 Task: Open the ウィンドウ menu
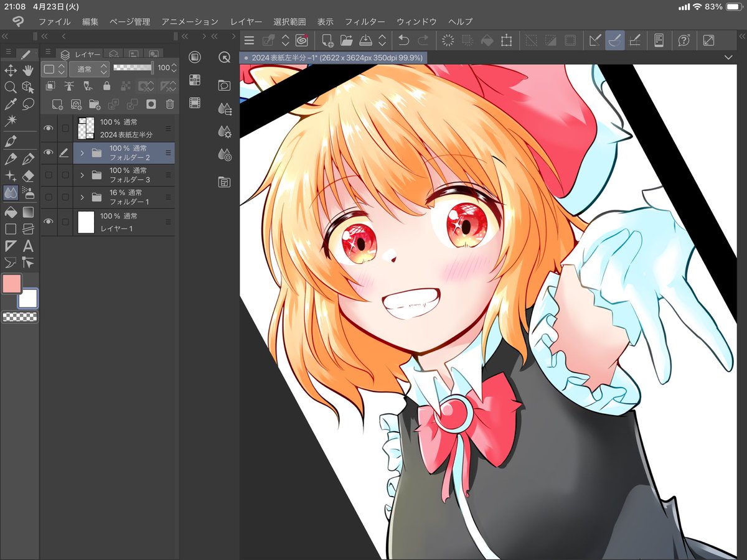[x=416, y=22]
